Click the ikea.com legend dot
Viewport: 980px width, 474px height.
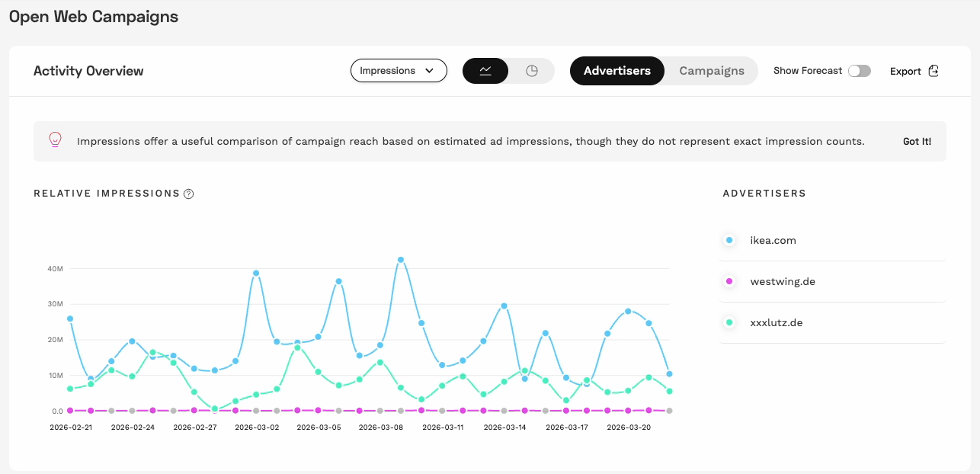pos(729,240)
